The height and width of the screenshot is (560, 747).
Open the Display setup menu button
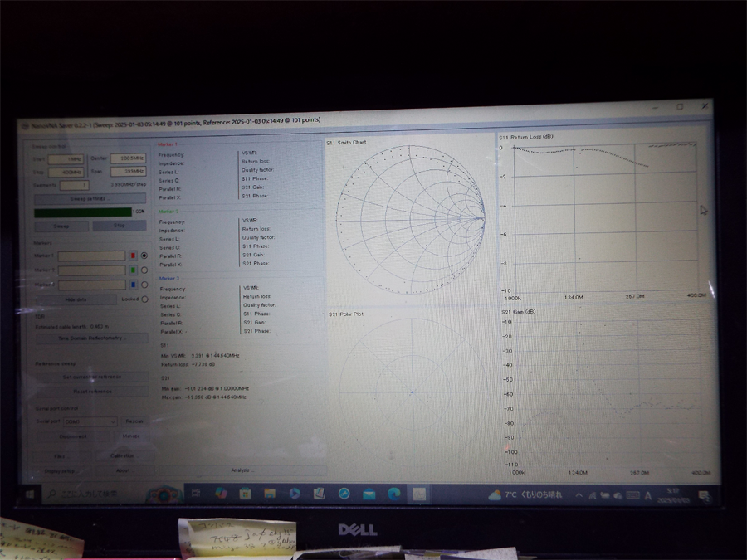coord(58,470)
